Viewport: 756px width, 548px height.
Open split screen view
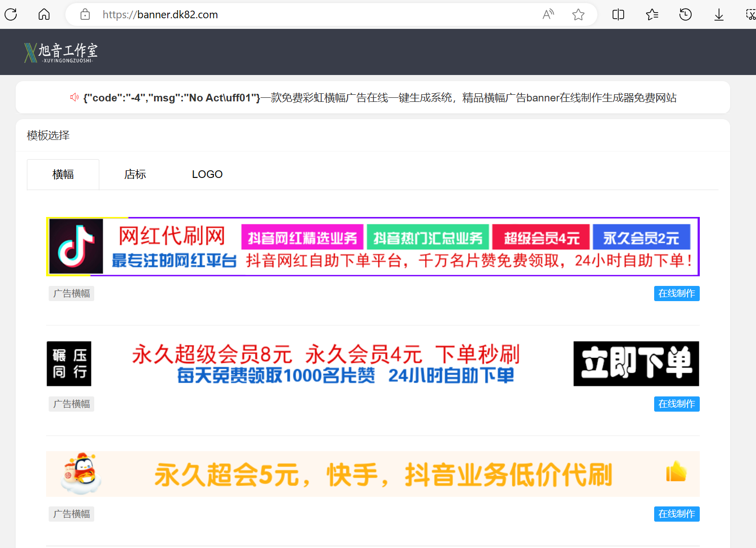click(x=618, y=15)
